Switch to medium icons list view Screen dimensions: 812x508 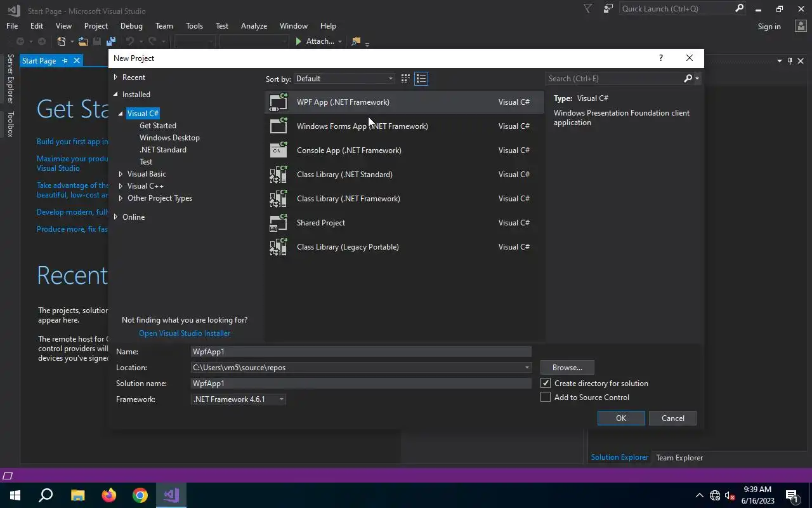(421, 79)
